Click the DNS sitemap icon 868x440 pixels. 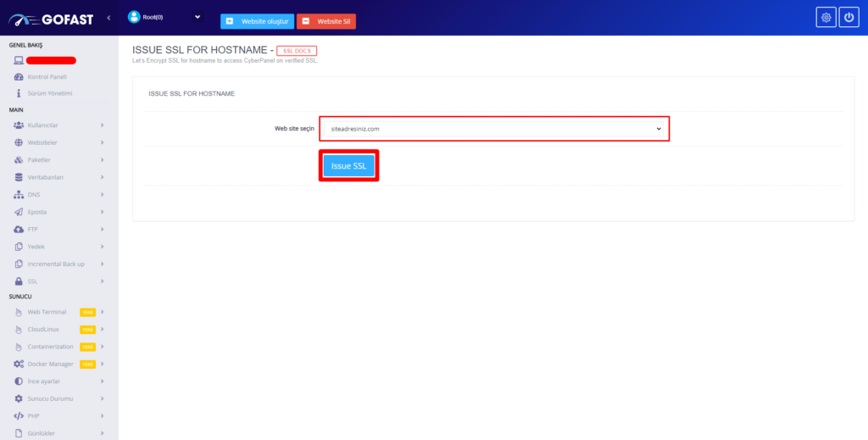pos(19,194)
